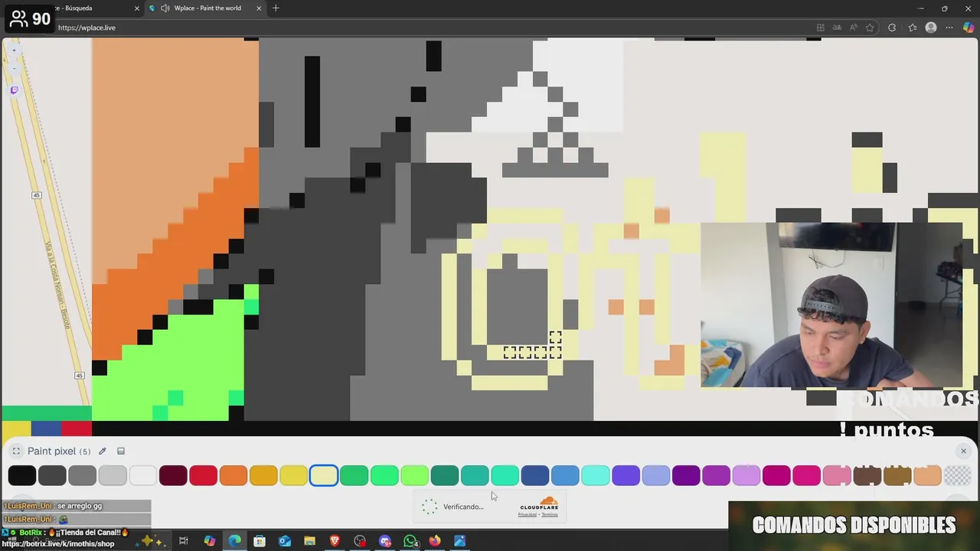Pick the dark purple color swatch
The width and height of the screenshot is (980, 551).
coord(686,475)
